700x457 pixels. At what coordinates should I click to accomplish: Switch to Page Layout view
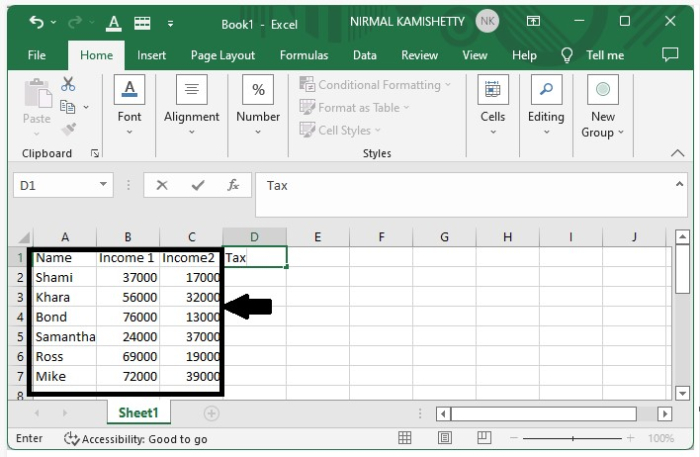pos(445,438)
